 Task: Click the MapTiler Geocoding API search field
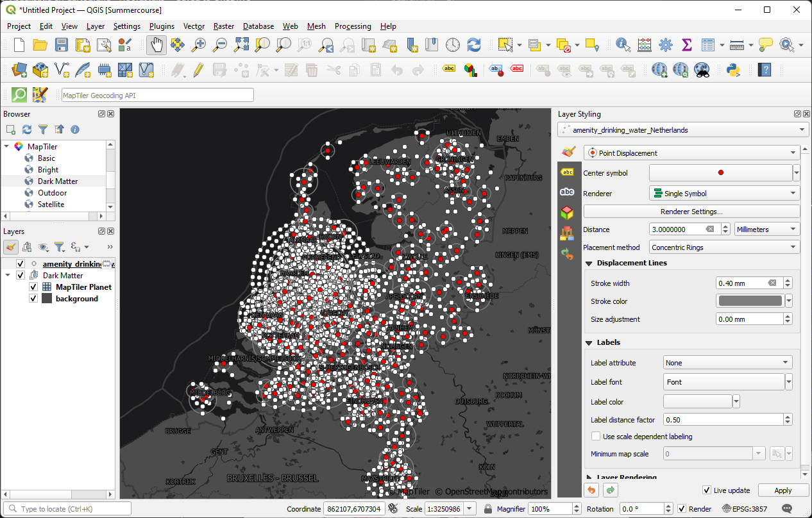click(x=157, y=96)
